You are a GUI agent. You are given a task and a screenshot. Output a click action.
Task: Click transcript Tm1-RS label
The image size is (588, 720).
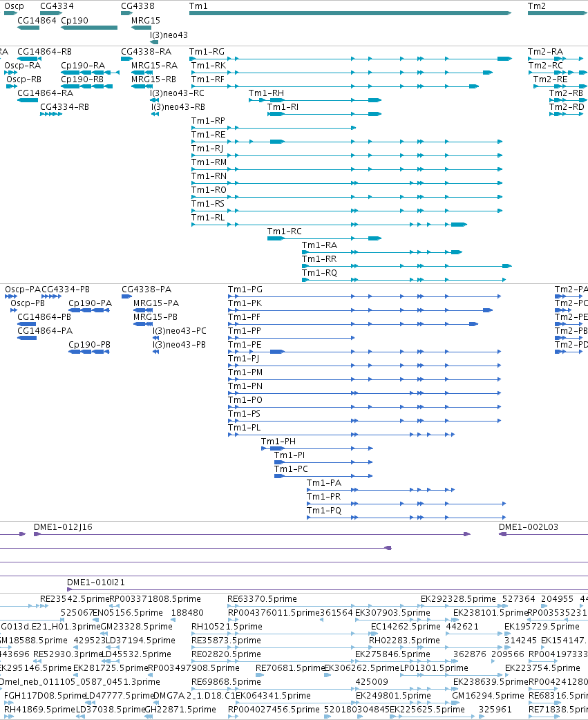pos(208,204)
